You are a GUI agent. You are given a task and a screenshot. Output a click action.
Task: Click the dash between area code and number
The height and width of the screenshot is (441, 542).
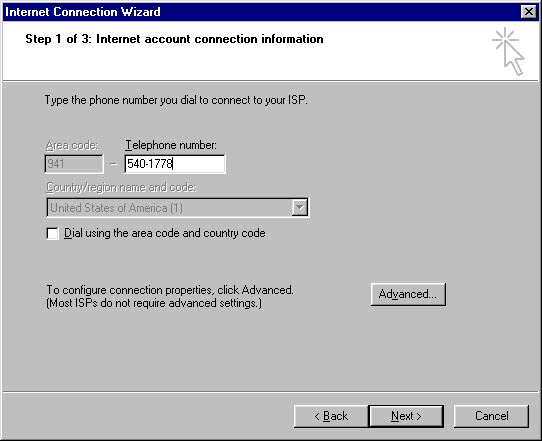click(114, 164)
